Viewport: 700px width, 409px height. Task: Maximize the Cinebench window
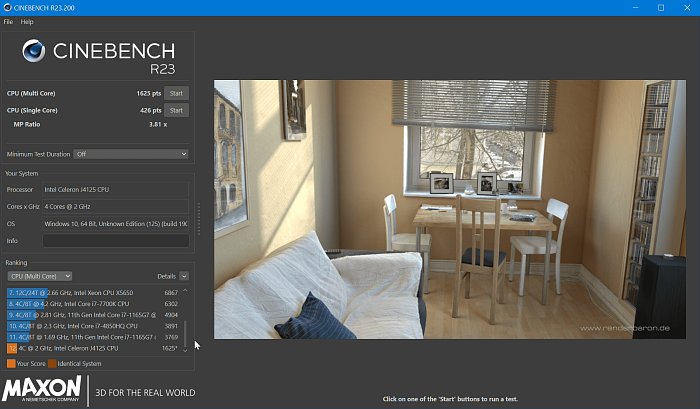pos(661,8)
